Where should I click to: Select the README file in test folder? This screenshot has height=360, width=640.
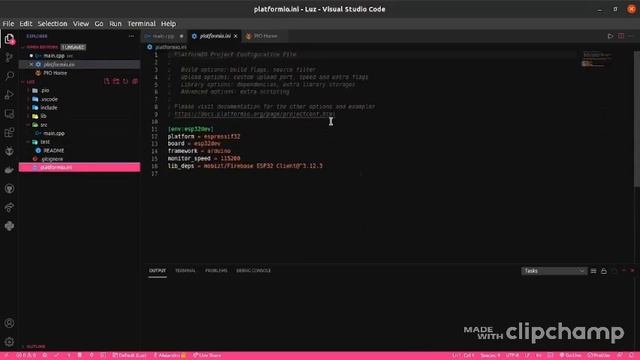click(53, 151)
